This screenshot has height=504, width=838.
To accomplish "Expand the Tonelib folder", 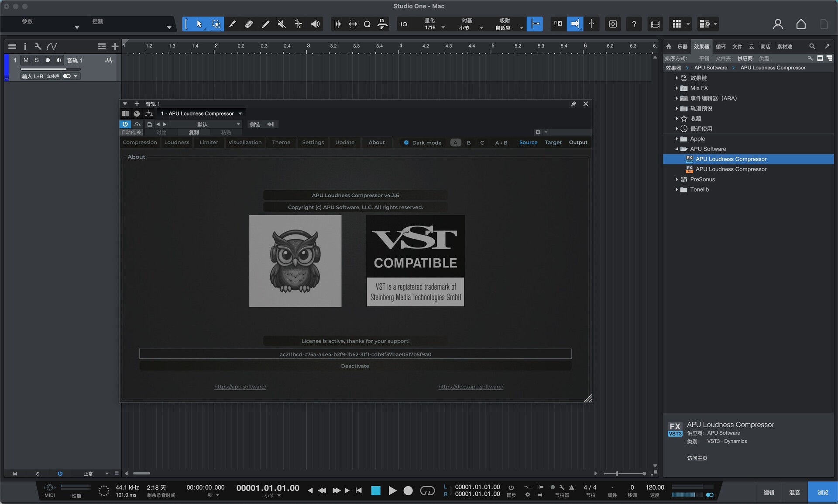I will click(x=677, y=189).
